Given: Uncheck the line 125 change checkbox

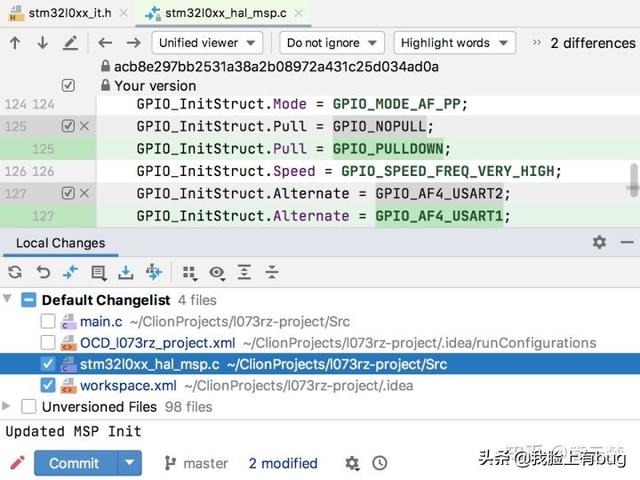Looking at the screenshot, I should pos(68,126).
